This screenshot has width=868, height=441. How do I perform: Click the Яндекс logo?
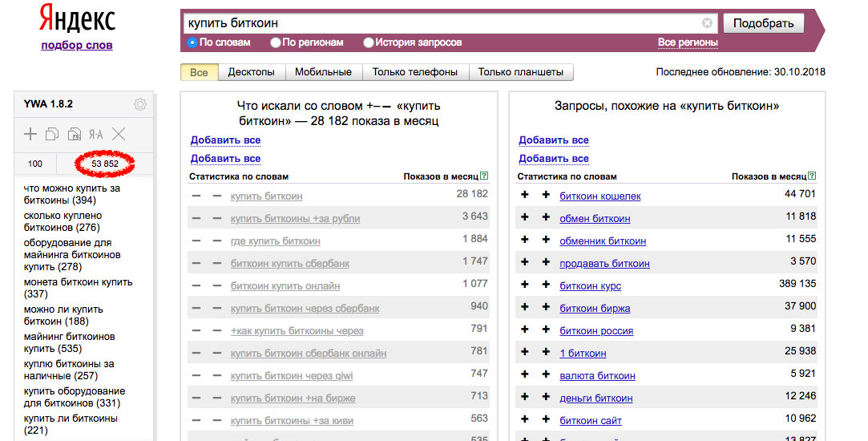(x=77, y=19)
